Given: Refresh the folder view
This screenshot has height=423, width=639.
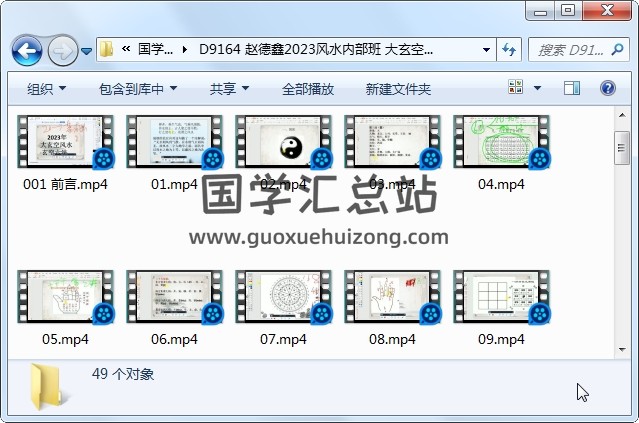Looking at the screenshot, I should (x=509, y=50).
